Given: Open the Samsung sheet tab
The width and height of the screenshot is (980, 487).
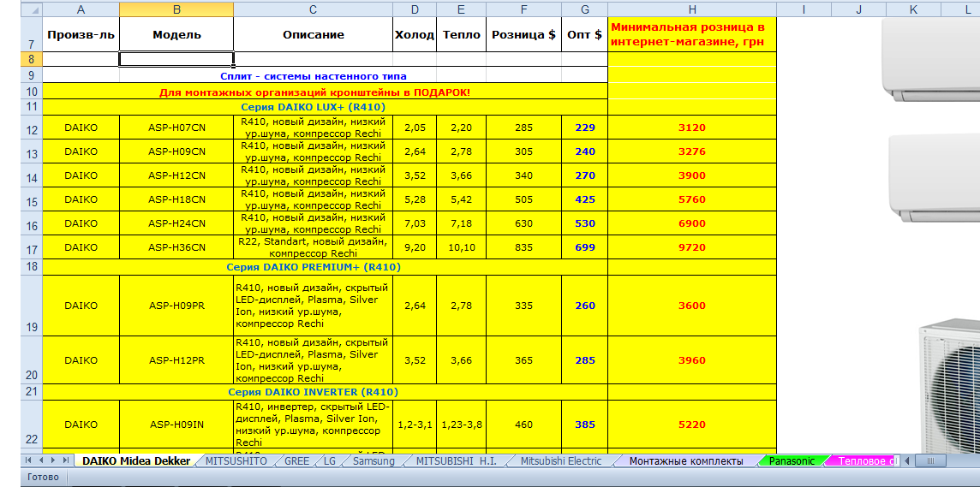Looking at the screenshot, I should (x=373, y=460).
